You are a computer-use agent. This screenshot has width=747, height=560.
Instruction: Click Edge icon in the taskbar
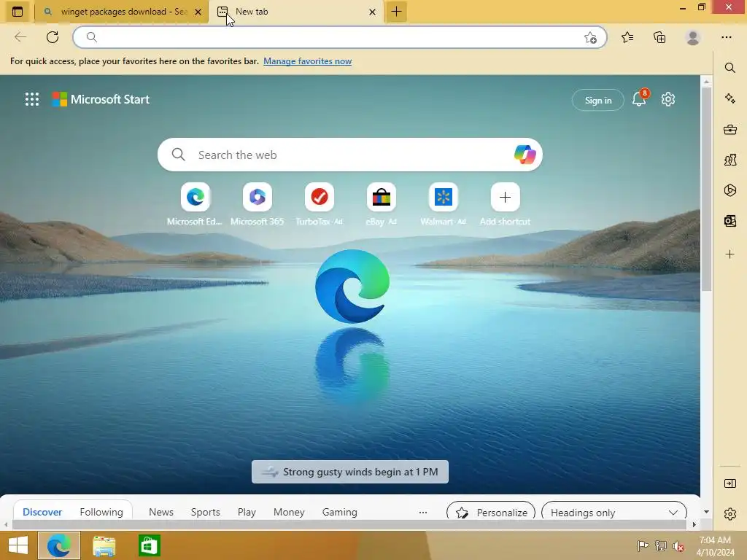pos(58,545)
